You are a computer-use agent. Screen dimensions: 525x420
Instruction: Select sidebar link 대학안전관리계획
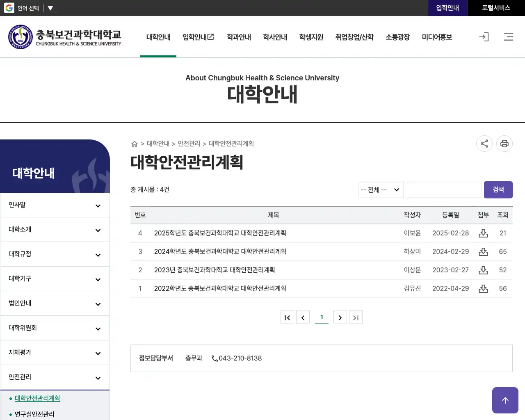[x=37, y=398]
